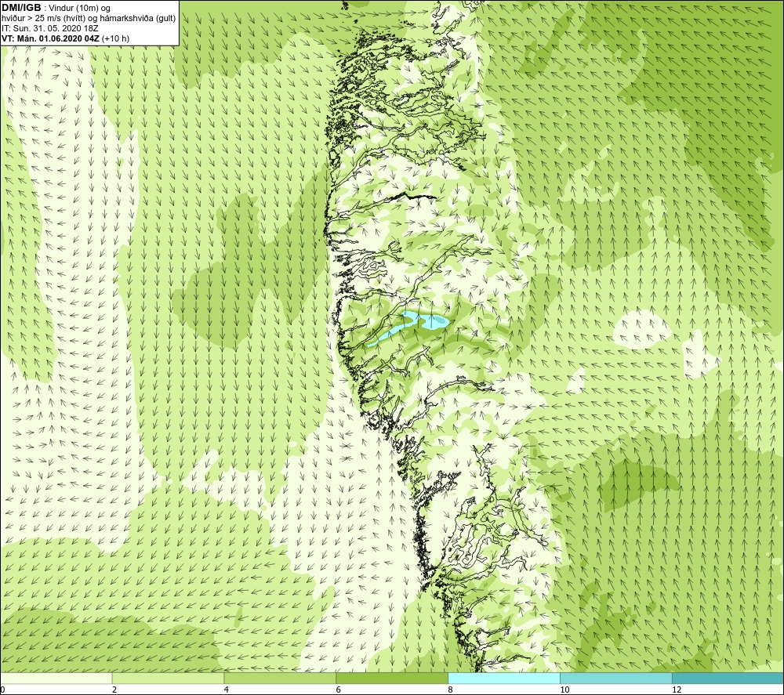784x695 pixels.
Task: Click the scale label '4'
Action: coord(227,690)
